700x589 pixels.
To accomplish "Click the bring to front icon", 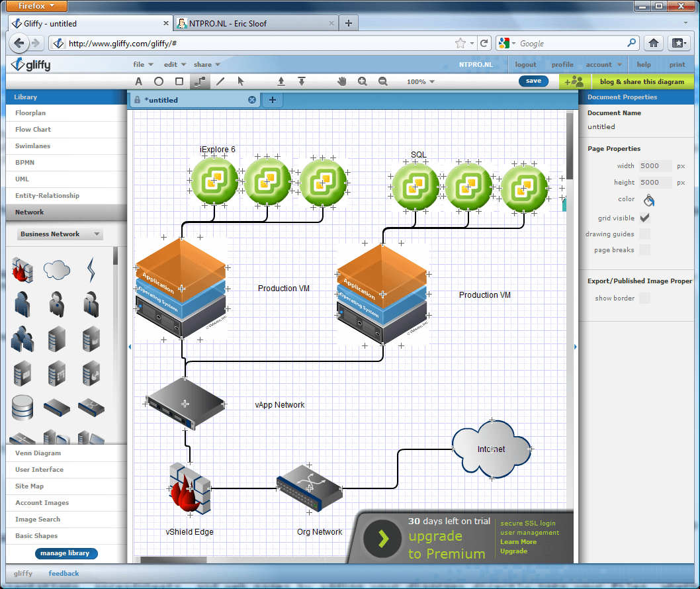I will pos(281,81).
